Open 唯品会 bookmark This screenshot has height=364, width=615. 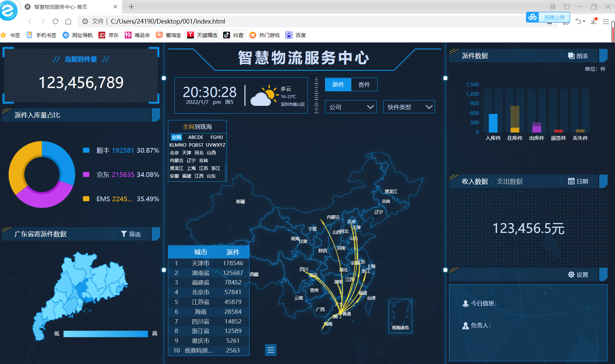137,35
